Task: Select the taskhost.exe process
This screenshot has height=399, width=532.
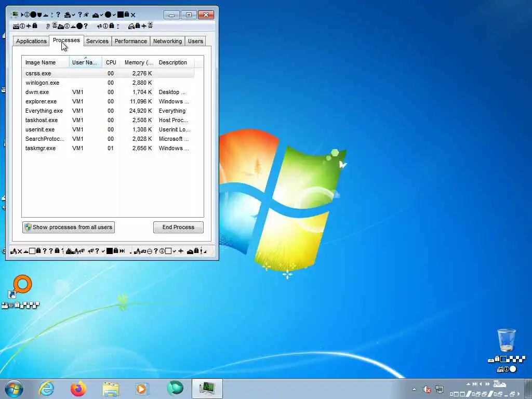Action: 108,120
